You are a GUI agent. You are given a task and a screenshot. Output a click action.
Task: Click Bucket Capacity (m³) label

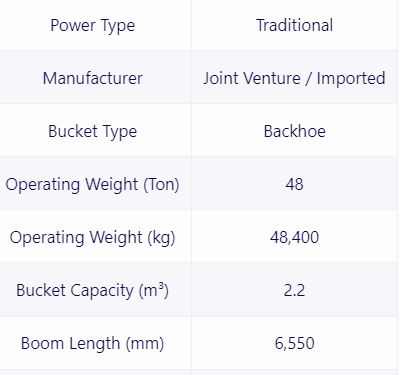coord(93,290)
